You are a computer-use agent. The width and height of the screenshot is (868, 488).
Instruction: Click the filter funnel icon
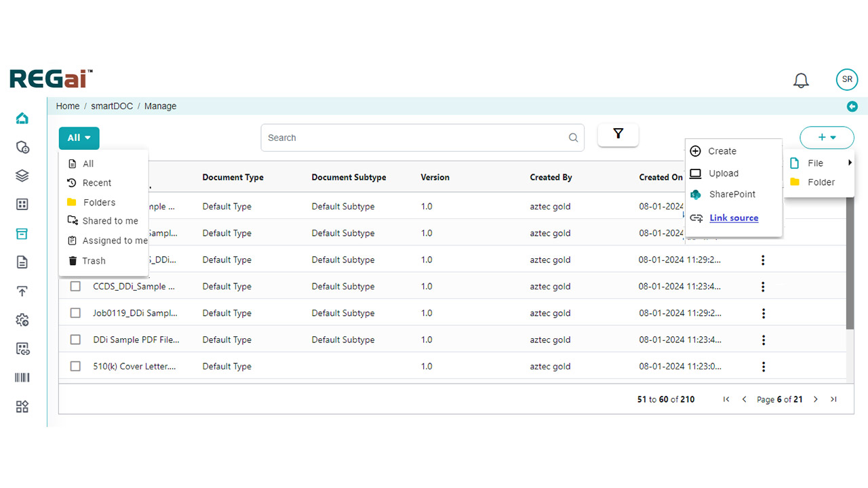pyautogui.click(x=618, y=134)
